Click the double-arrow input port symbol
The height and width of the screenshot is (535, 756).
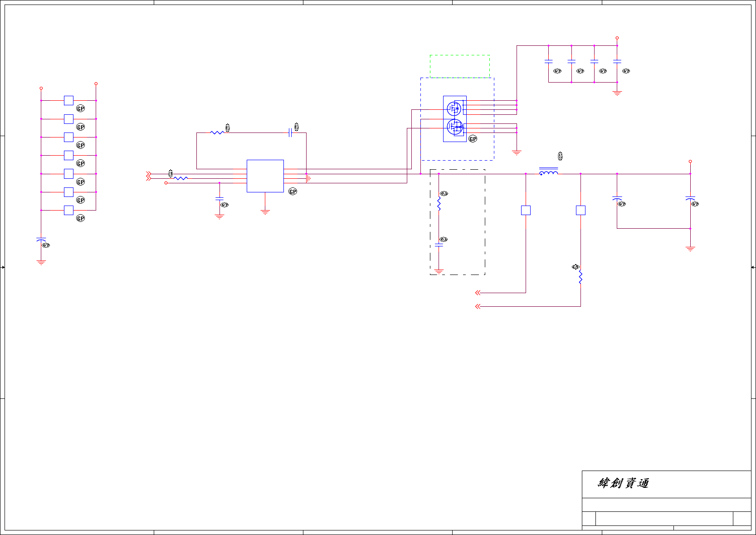pos(148,176)
